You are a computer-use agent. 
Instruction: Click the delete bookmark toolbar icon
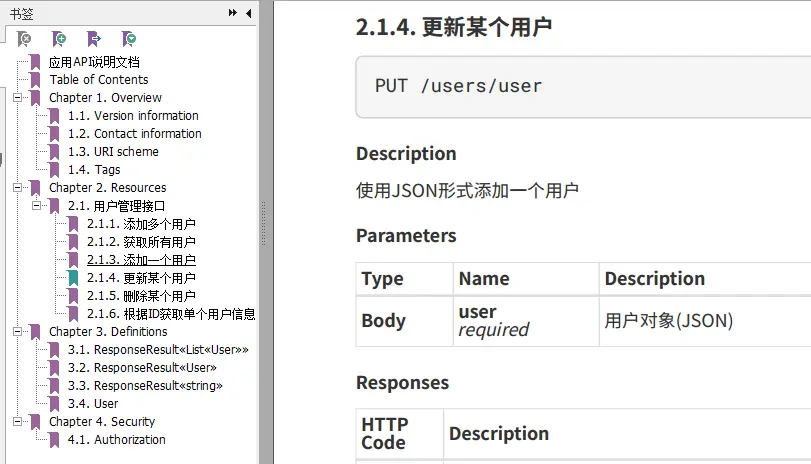point(25,39)
